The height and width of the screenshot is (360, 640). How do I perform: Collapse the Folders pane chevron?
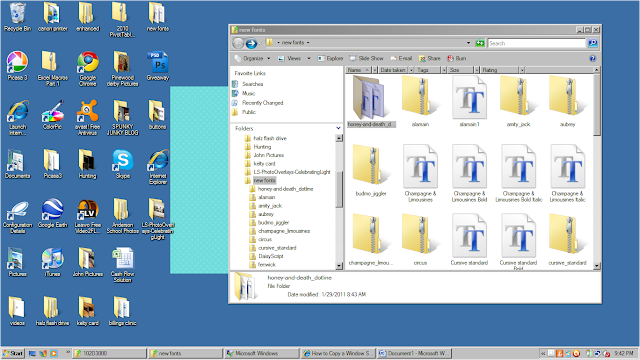pos(338,128)
